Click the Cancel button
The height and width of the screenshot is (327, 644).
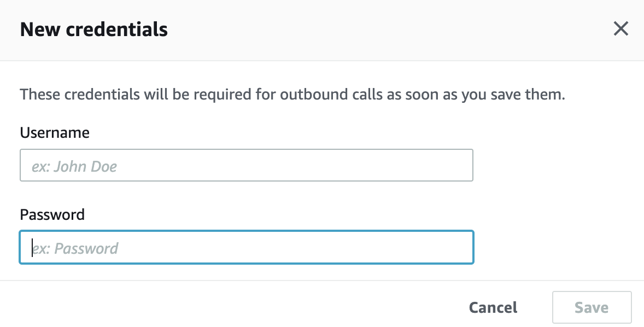[493, 307]
